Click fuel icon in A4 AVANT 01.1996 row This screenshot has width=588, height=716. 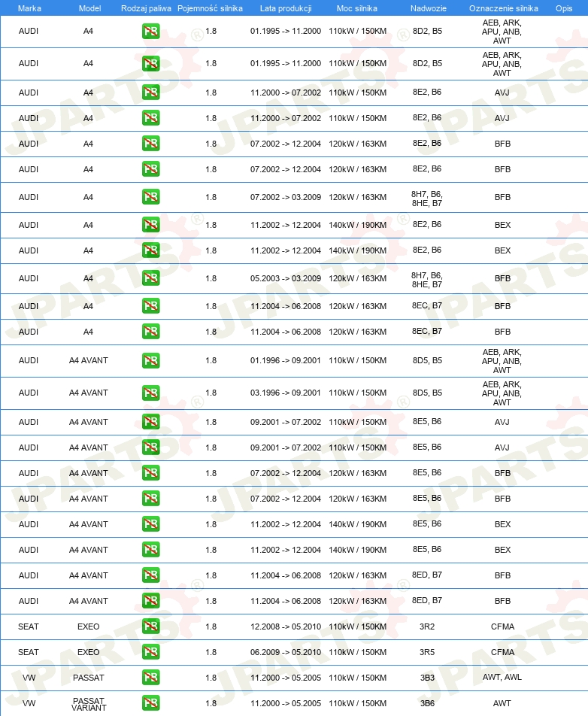150,360
